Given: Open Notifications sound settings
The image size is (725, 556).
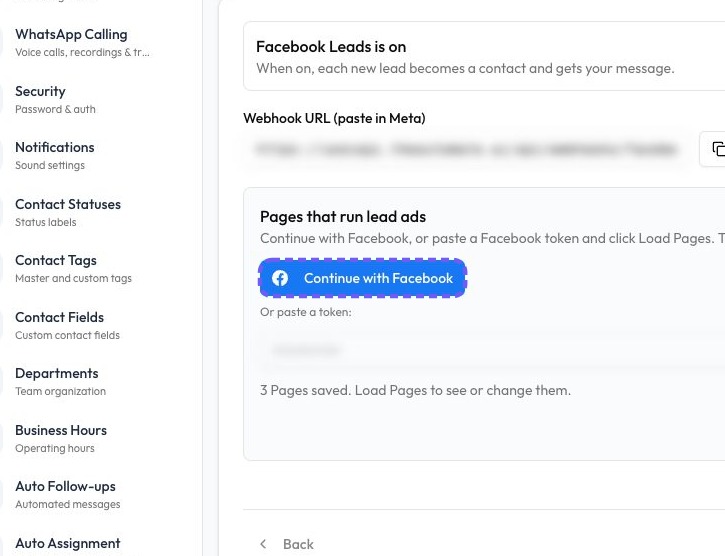Looking at the screenshot, I should 55,155.
